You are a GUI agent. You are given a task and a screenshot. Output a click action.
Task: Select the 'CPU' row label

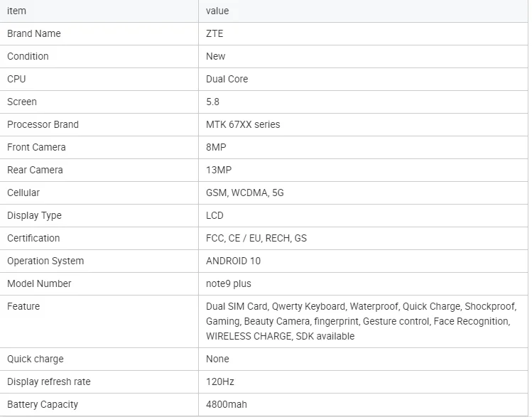point(16,79)
